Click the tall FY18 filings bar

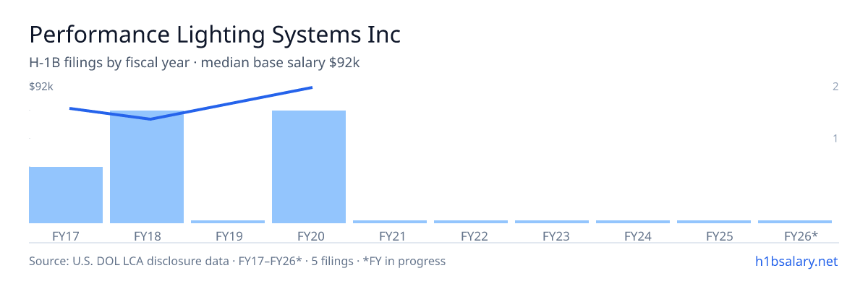[x=147, y=167]
